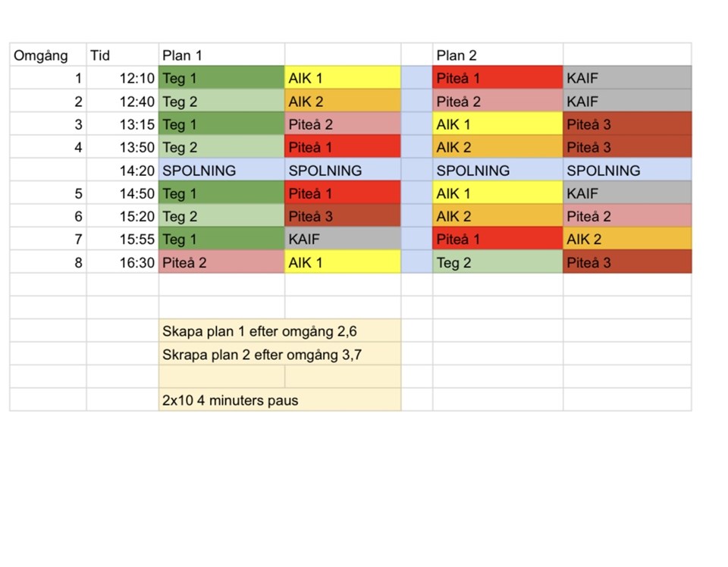Viewport: 728px width, 567px height.
Task: Click the Piteå 3 cell in 15:20 row
Action: [x=342, y=216]
